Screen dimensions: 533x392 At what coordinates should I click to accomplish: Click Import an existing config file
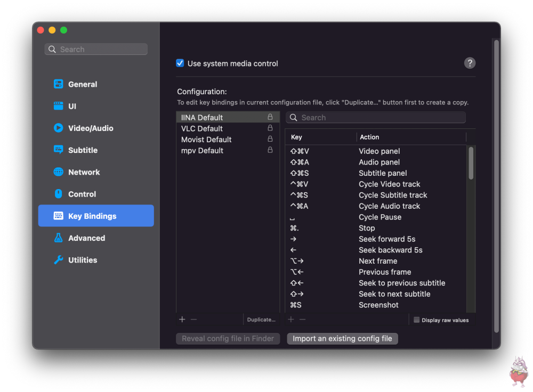(342, 338)
